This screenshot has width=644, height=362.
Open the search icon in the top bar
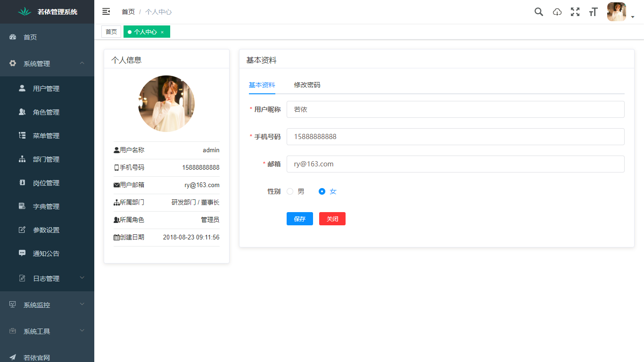(x=538, y=12)
